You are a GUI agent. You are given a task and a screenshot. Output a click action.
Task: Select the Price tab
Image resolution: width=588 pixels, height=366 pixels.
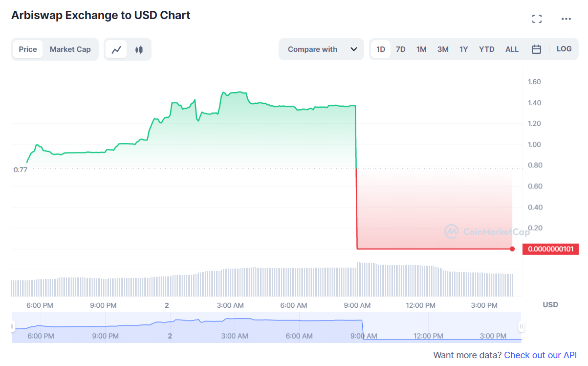28,49
